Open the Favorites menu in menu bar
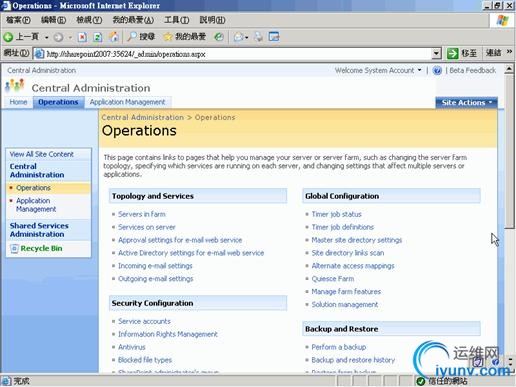Screen dimensions: 516x387 click(x=133, y=20)
